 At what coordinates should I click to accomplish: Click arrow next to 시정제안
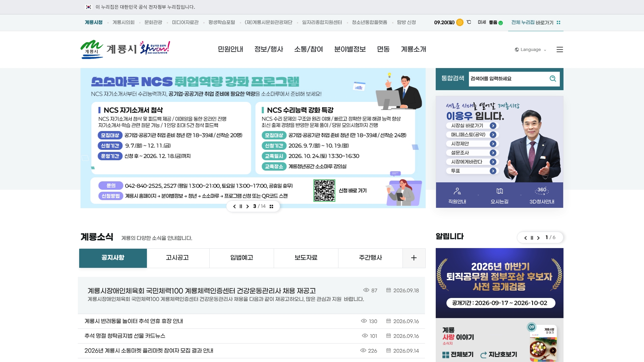click(493, 144)
